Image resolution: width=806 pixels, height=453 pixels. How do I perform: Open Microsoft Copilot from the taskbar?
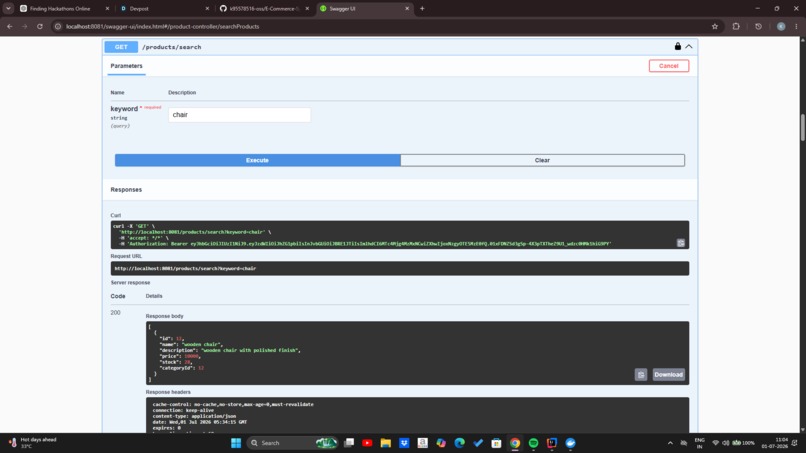pos(441,443)
